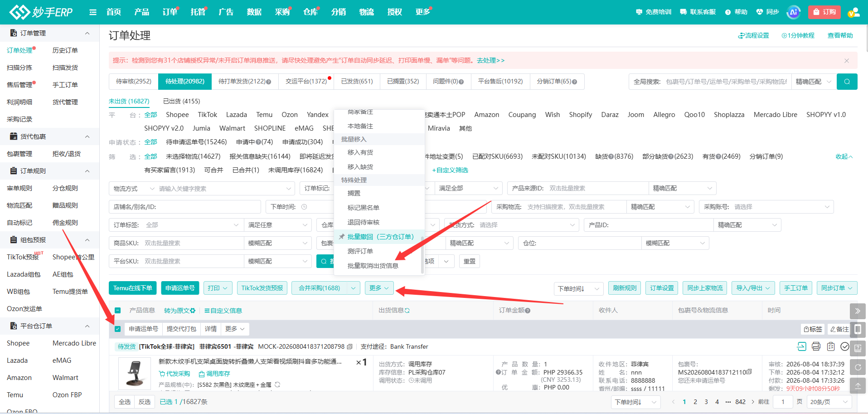
Task: Open the 打印 dropdown button
Action: coord(218,288)
